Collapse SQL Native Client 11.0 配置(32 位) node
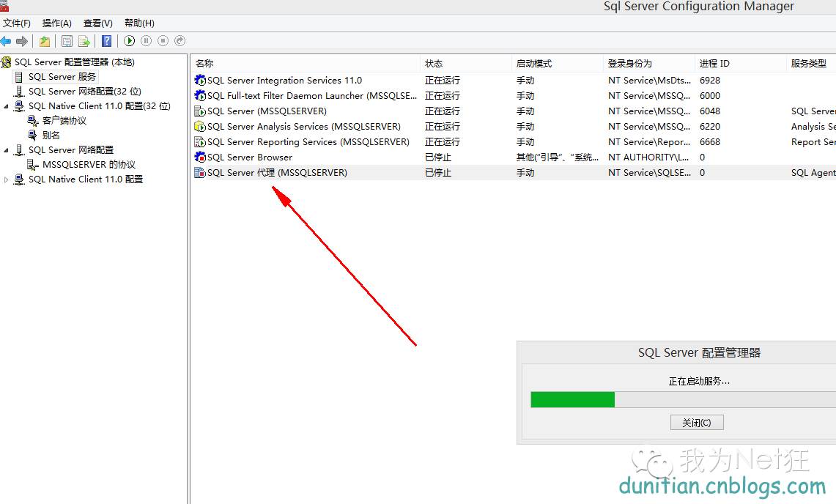The image size is (836, 504). pos(6,106)
